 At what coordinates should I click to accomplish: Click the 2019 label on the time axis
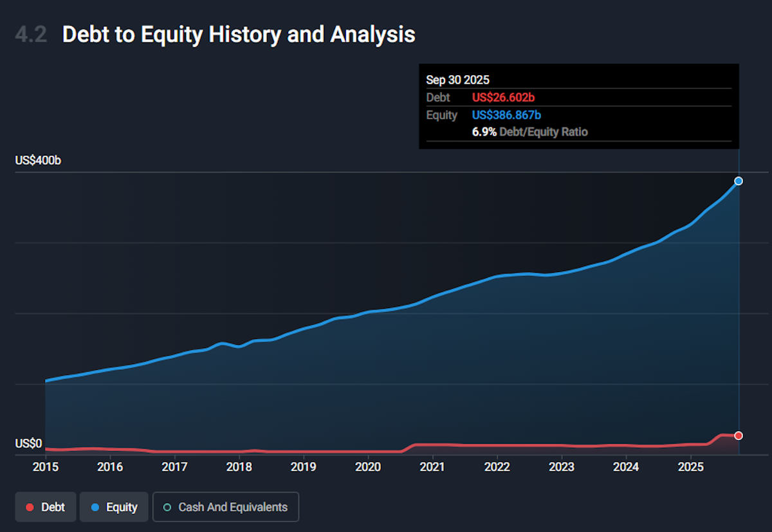tap(304, 466)
